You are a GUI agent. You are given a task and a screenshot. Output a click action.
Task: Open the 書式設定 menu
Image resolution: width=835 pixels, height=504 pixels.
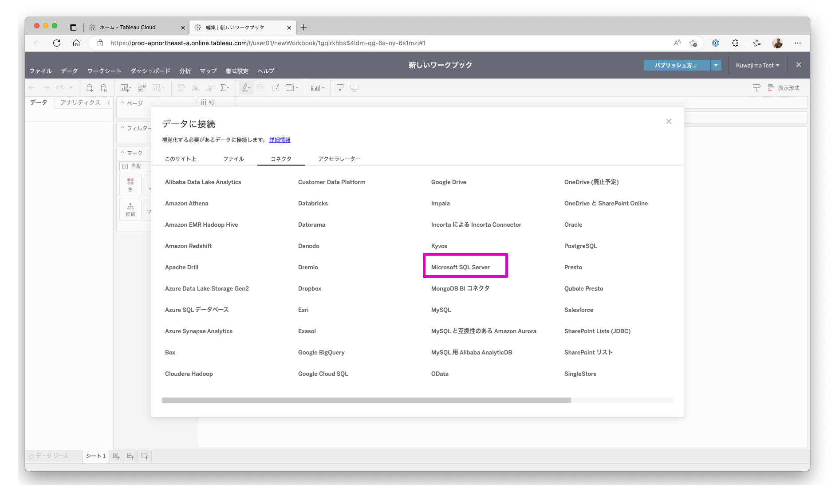237,71
